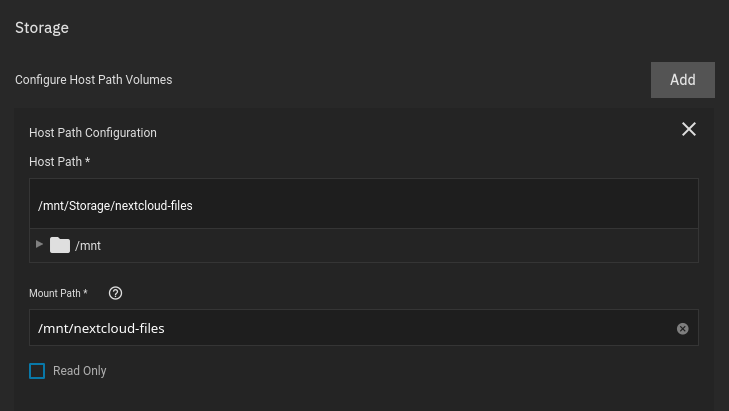
Task: Place cursor in /mnt/Storage/nextcloud-files path text
Action: coord(115,206)
